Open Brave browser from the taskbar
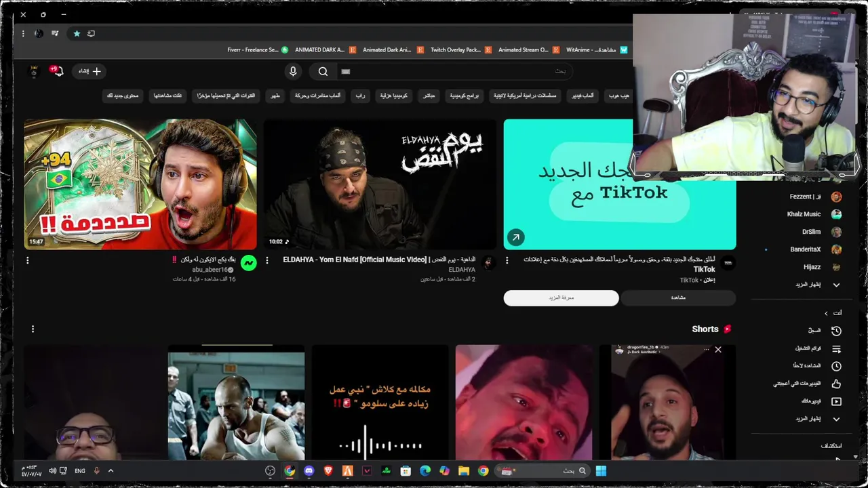This screenshot has height=488, width=868. [329, 471]
